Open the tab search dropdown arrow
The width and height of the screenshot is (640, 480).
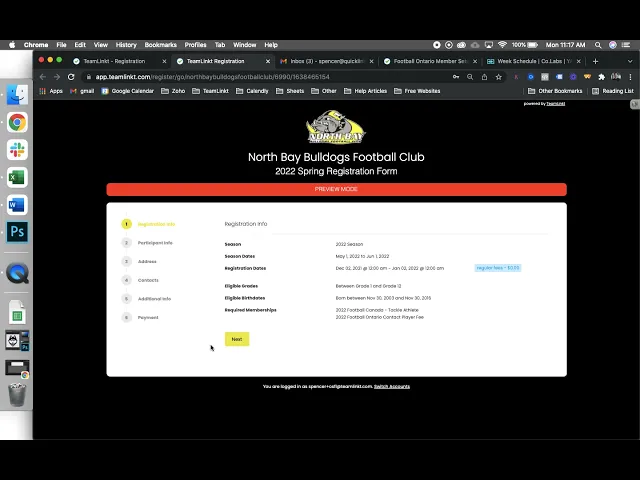point(630,61)
